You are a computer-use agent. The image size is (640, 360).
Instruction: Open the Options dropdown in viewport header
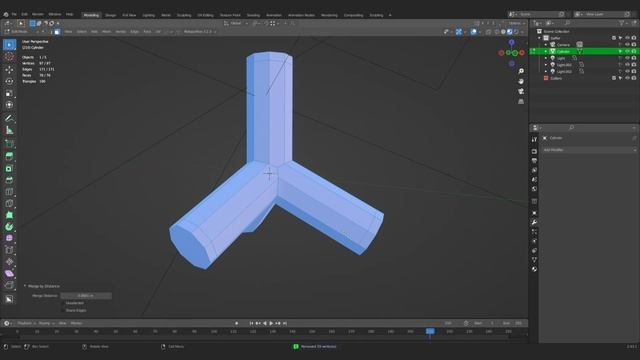[x=516, y=23]
